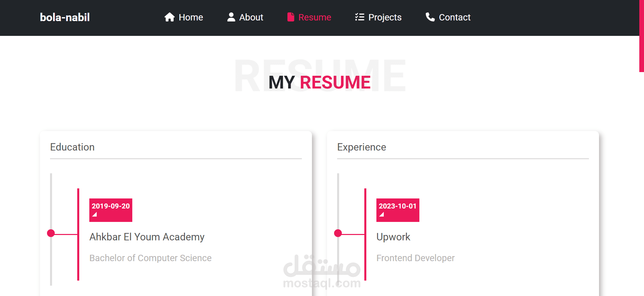Click the bola-nabil site logo

point(65,17)
